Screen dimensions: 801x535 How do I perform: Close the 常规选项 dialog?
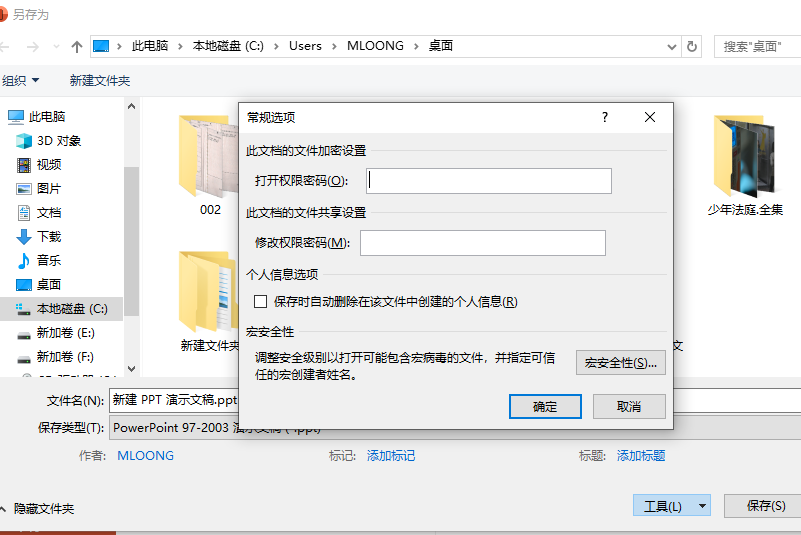click(x=650, y=117)
